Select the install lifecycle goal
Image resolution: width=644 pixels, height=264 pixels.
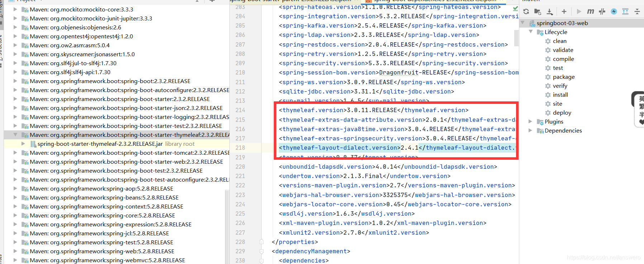[560, 95]
